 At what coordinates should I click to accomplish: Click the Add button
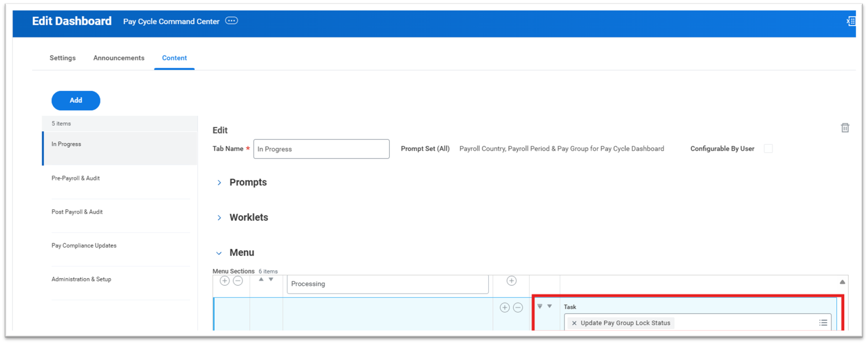[x=75, y=100]
